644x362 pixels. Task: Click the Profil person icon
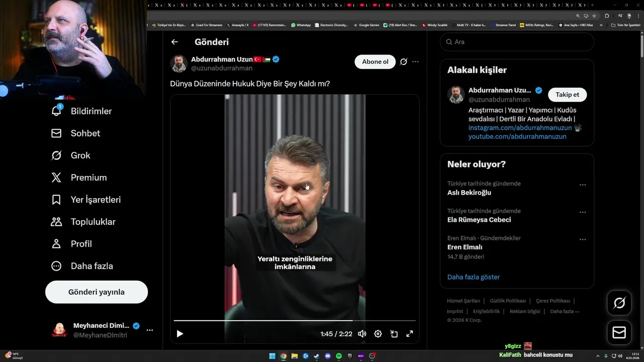[56, 244]
